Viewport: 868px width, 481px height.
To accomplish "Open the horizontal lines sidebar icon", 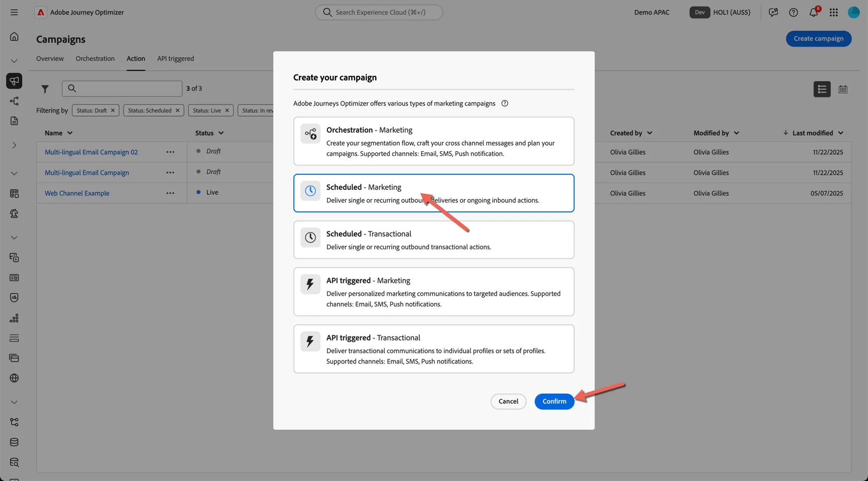I will pyautogui.click(x=14, y=338).
